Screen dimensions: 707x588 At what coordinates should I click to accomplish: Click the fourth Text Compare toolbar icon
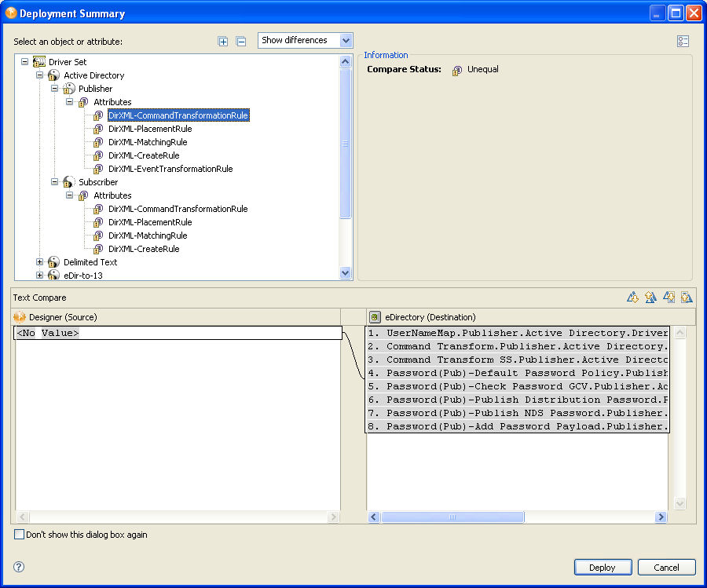point(687,298)
